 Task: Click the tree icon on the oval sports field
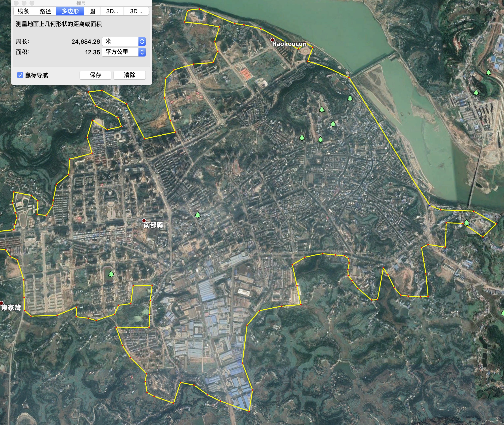[x=111, y=274]
